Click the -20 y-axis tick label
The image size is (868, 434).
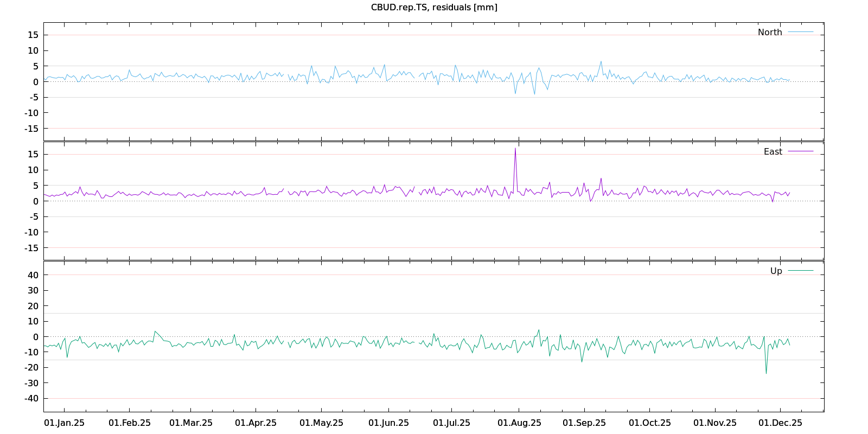(x=31, y=368)
